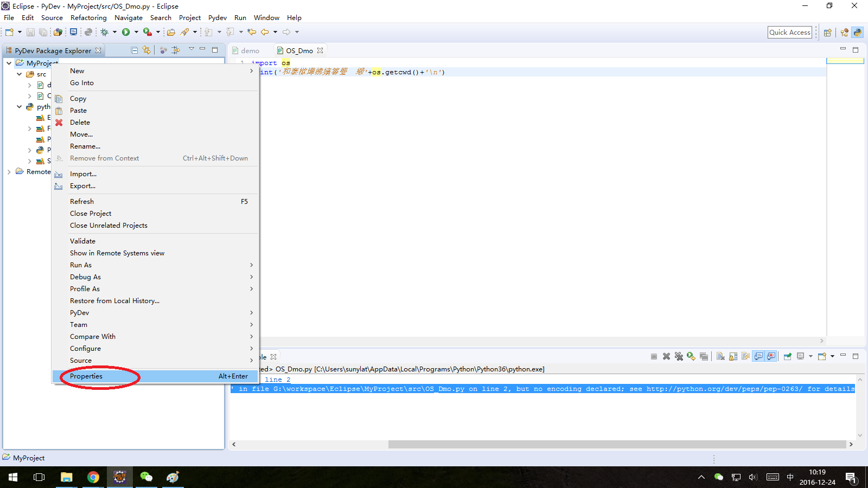Image resolution: width=868 pixels, height=488 pixels.
Task: Open Chrome from the taskbar
Action: 93,477
